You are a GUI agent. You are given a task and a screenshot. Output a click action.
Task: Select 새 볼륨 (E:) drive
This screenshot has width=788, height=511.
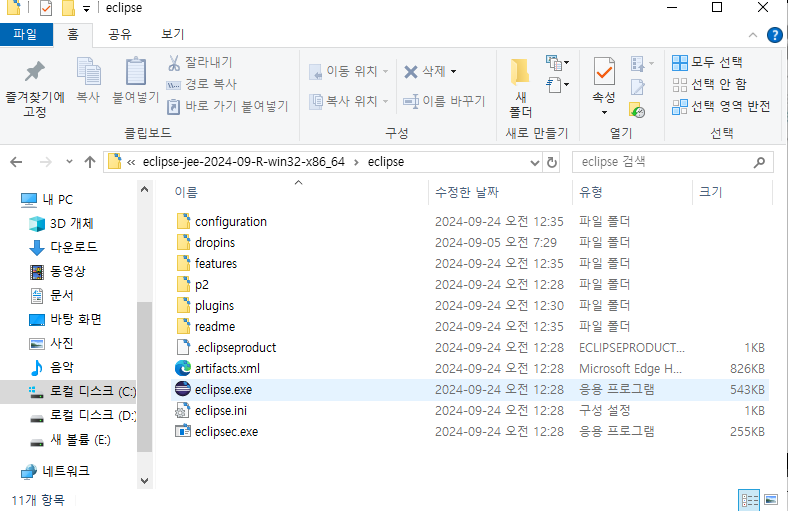69,440
